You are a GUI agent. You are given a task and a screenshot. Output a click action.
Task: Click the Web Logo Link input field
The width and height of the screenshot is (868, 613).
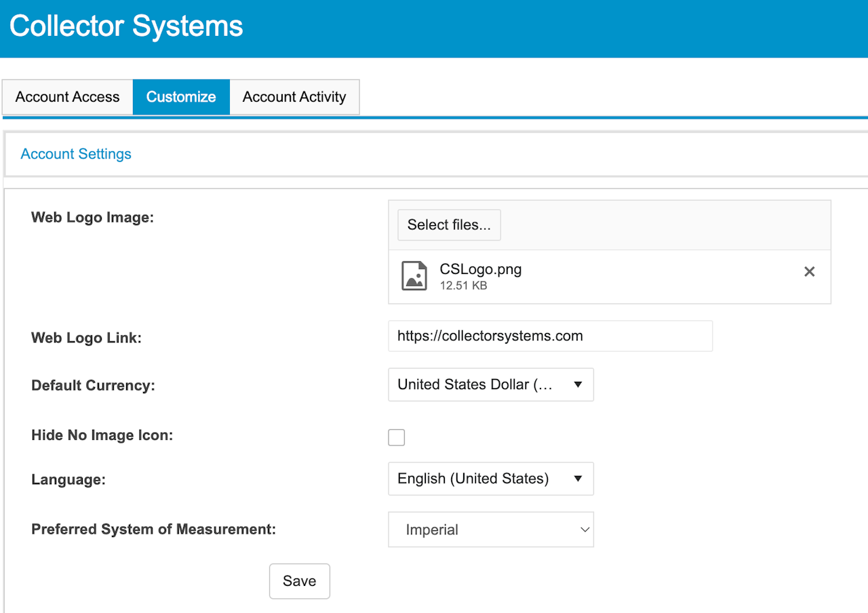point(550,336)
